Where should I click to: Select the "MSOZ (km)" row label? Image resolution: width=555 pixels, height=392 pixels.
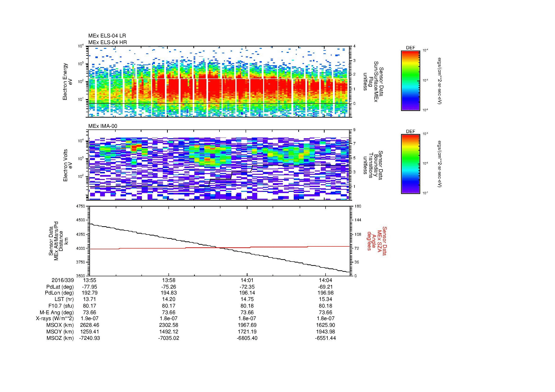pyautogui.click(x=60, y=338)
